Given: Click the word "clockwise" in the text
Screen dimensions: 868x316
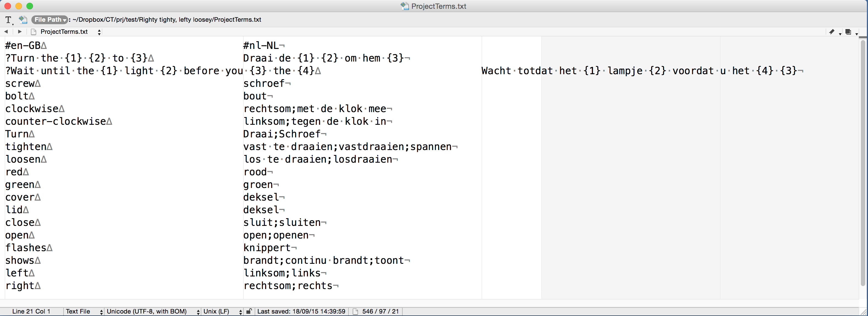Looking at the screenshot, I should (x=32, y=109).
